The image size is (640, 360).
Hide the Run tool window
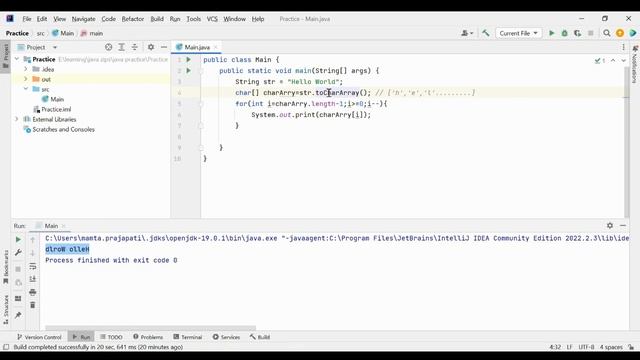point(623,225)
